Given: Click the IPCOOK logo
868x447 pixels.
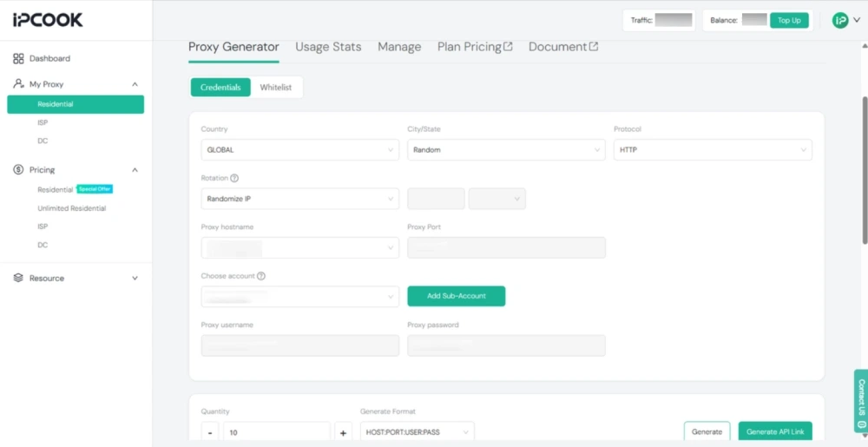Looking at the screenshot, I should click(x=48, y=20).
